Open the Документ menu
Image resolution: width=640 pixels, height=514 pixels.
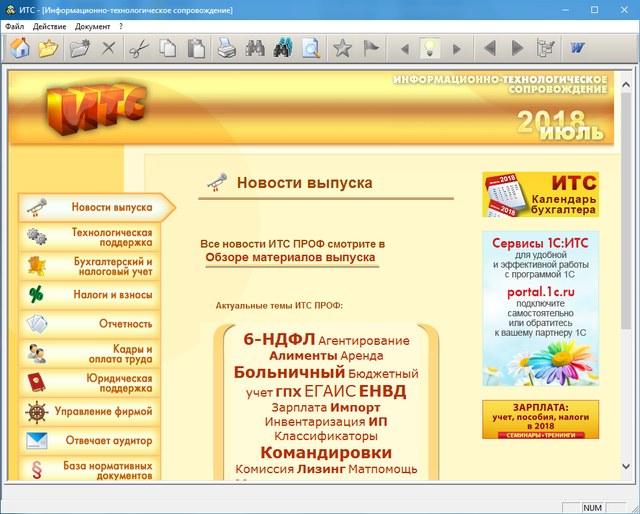[93, 26]
